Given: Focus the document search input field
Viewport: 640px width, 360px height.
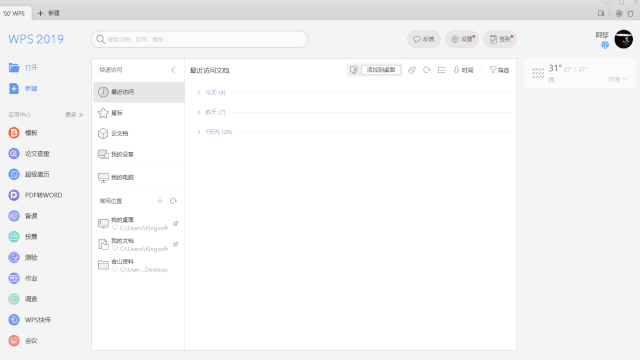Looking at the screenshot, I should point(199,39).
